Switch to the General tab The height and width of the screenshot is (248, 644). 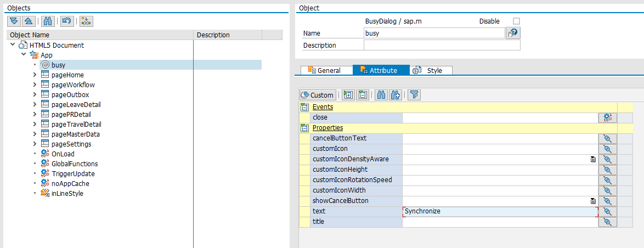tap(325, 70)
